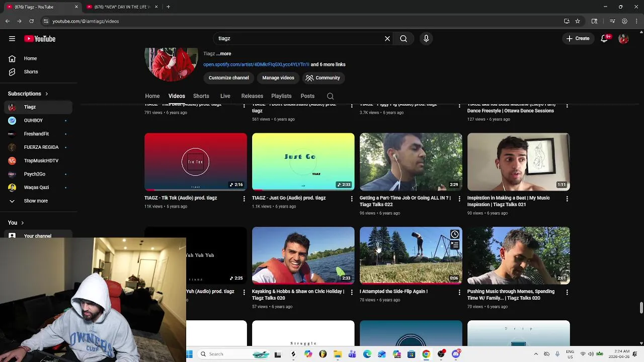Open a new Chrome tab
Image resolution: width=644 pixels, height=362 pixels.
pyautogui.click(x=168, y=7)
